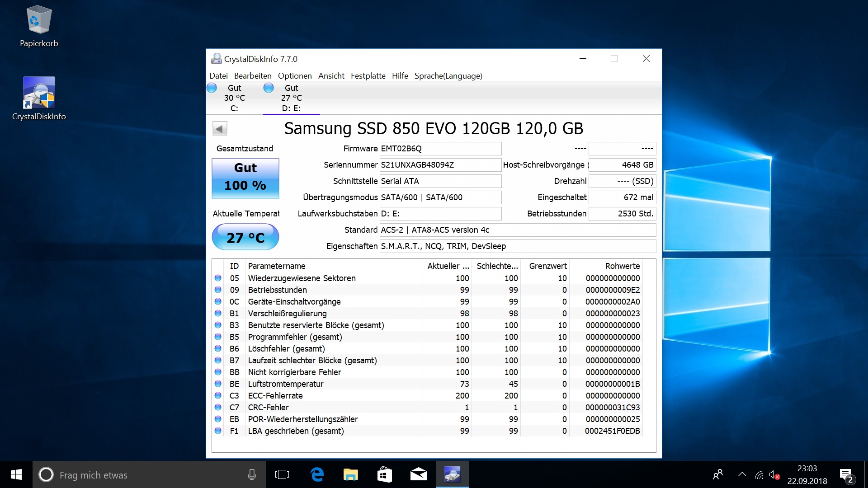Image resolution: width=868 pixels, height=488 pixels.
Task: Click the CrystalDiskInfo taskbar icon
Action: (x=452, y=474)
